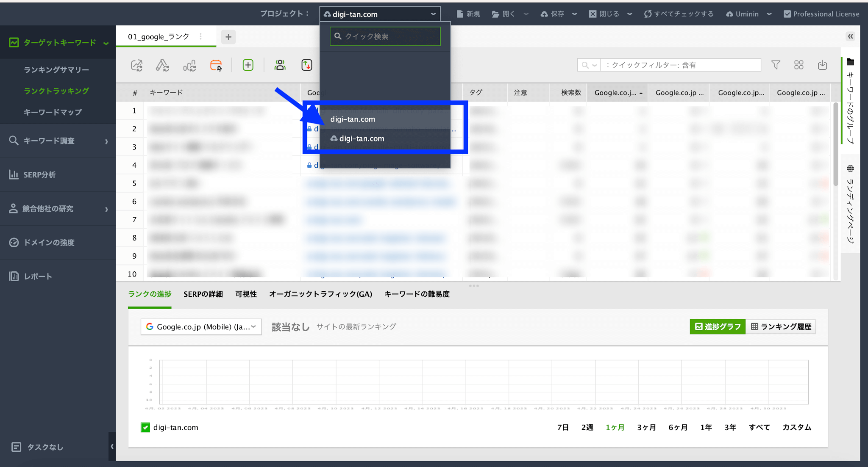Select 3ヶ月 time range
Screen dimensions: 868x467
point(646,427)
